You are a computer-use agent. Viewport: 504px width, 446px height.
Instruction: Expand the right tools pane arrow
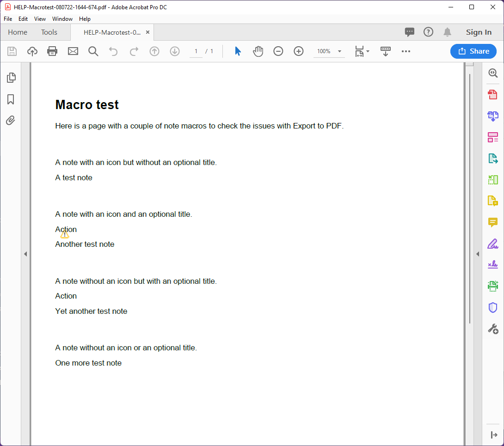point(478,254)
